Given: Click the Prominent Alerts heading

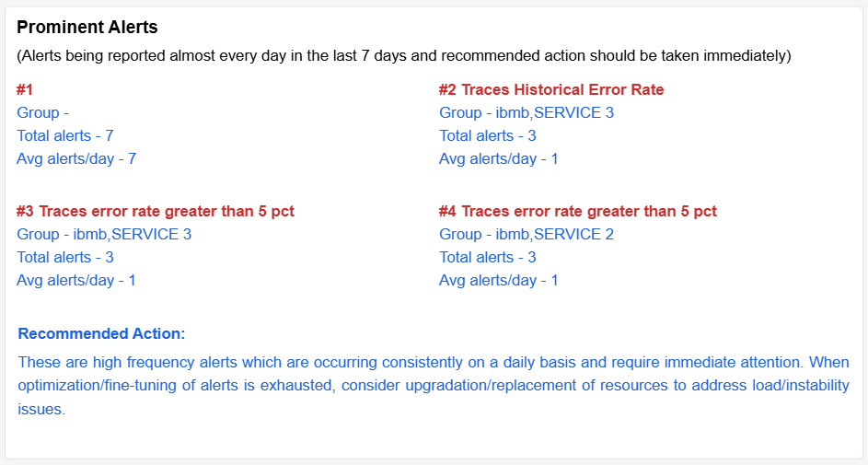Looking at the screenshot, I should 87,28.
